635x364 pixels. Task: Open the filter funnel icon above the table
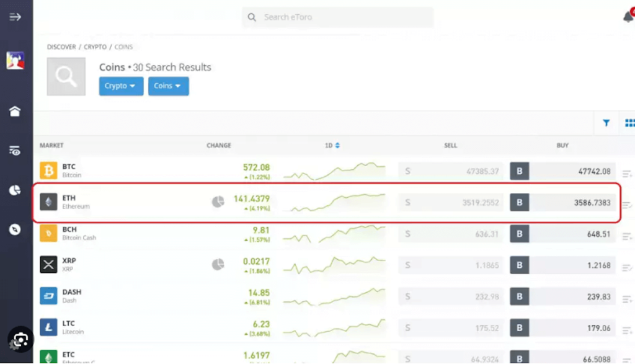[x=606, y=123]
